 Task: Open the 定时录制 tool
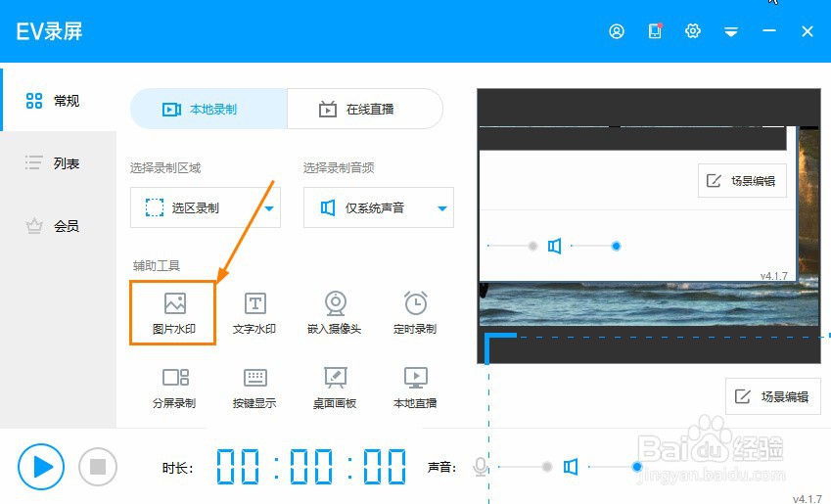coord(415,313)
